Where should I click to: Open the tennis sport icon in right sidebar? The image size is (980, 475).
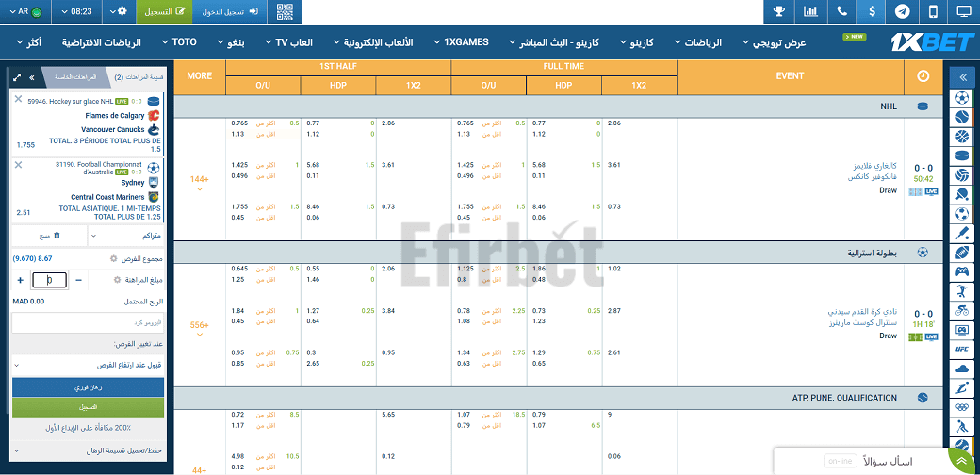[962, 117]
